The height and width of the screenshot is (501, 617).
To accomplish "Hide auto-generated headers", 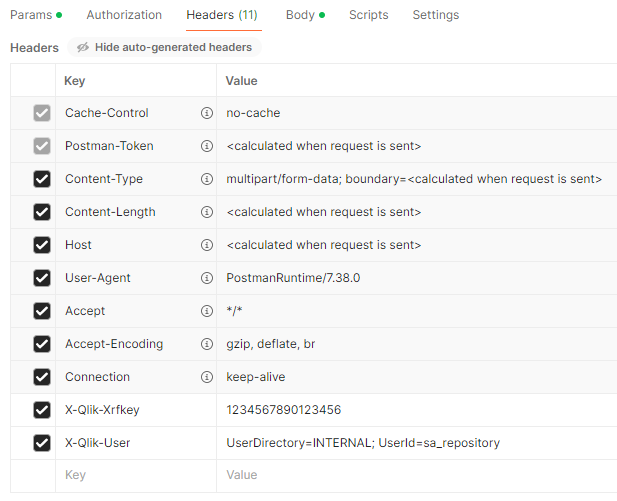I will [x=164, y=47].
